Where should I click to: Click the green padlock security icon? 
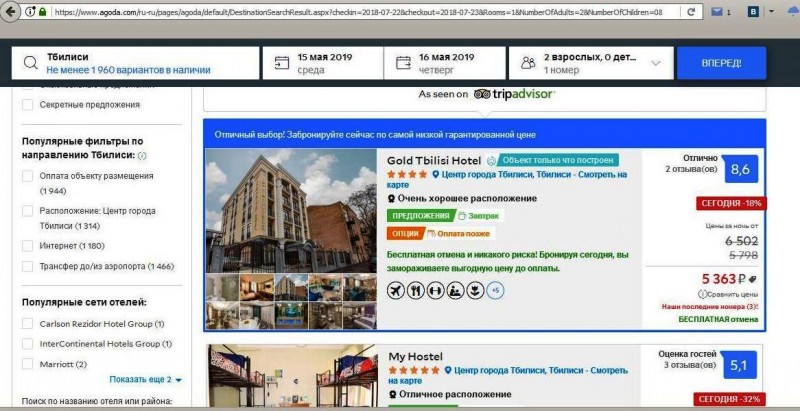[x=42, y=11]
